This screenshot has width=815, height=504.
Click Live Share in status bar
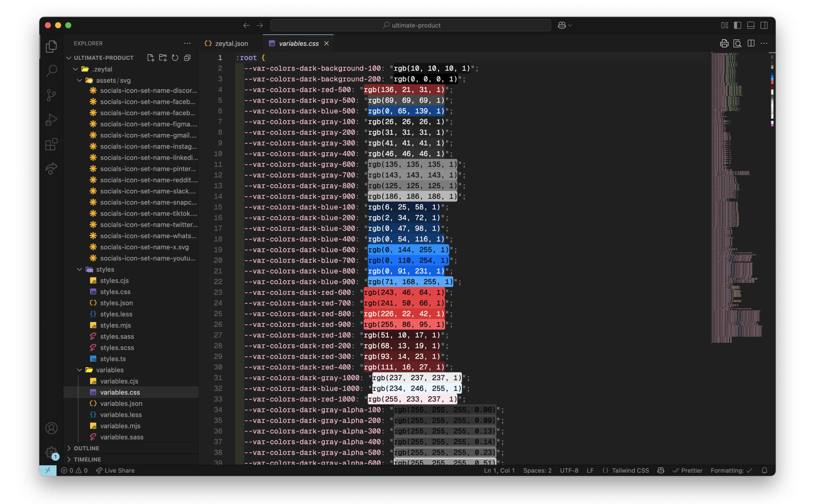(x=115, y=470)
